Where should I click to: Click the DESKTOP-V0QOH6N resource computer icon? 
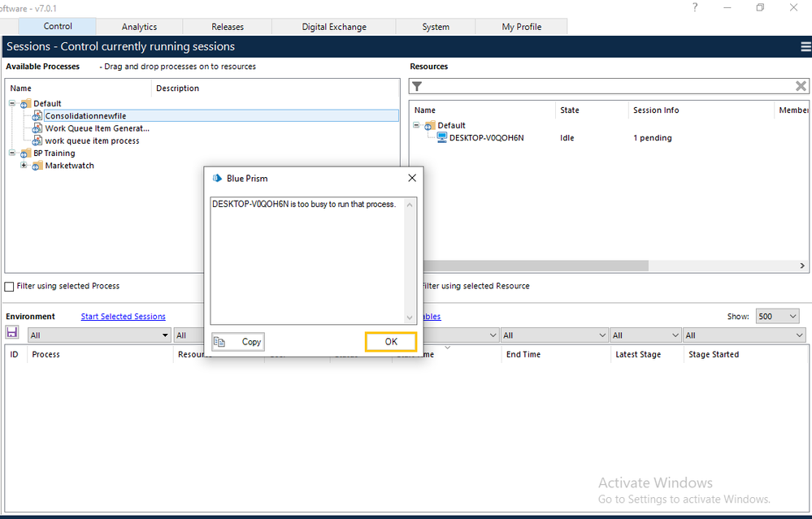[442, 138]
